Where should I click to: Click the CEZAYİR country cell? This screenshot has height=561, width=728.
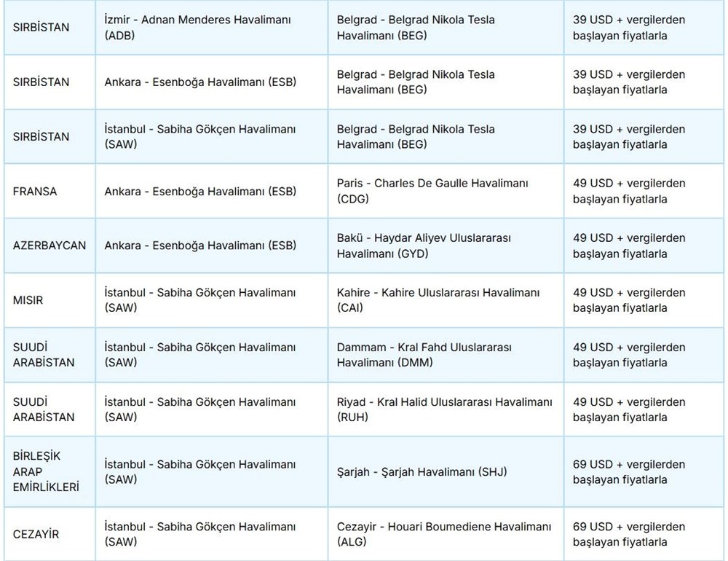tap(50, 534)
